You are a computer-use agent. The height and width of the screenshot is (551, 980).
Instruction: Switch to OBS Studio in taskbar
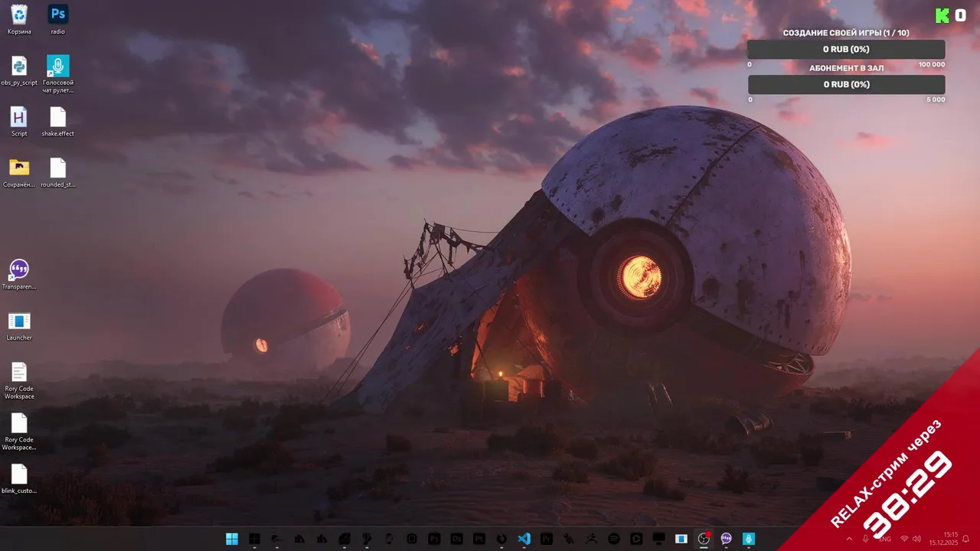click(703, 539)
